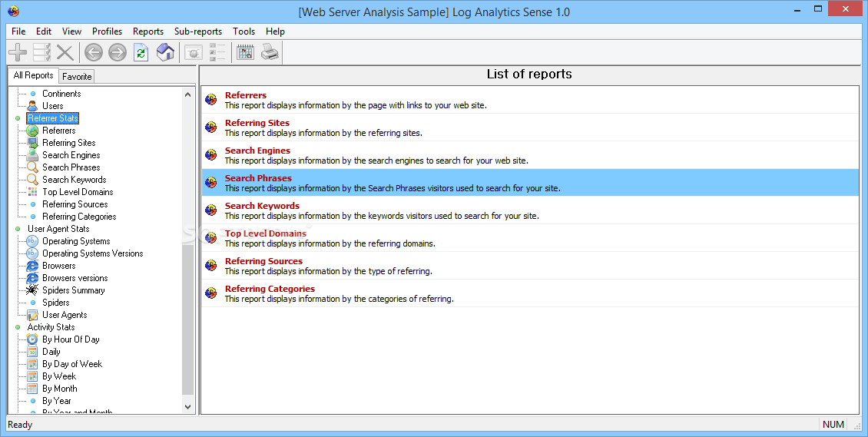Collapse the Activity Stats tree node
Viewport: 868px width, 437px height.
click(x=18, y=327)
